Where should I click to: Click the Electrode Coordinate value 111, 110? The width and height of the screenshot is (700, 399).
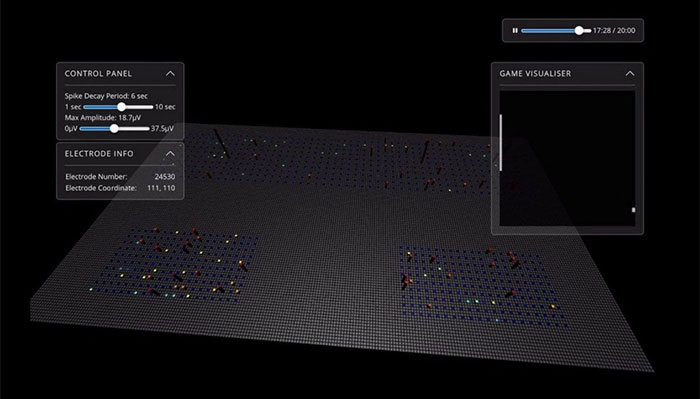click(x=161, y=188)
